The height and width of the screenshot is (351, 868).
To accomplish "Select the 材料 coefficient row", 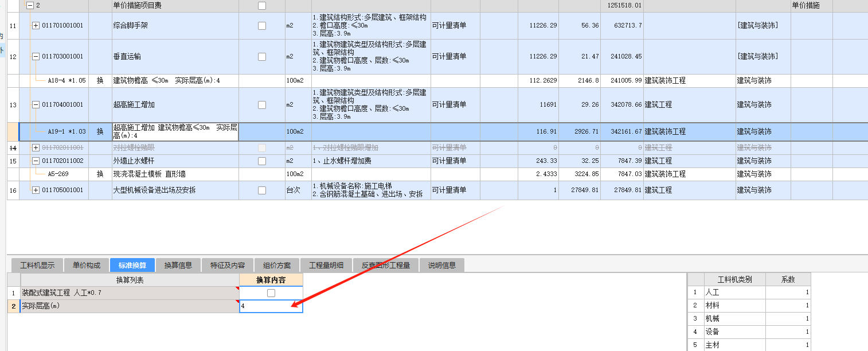I will pos(749,306).
